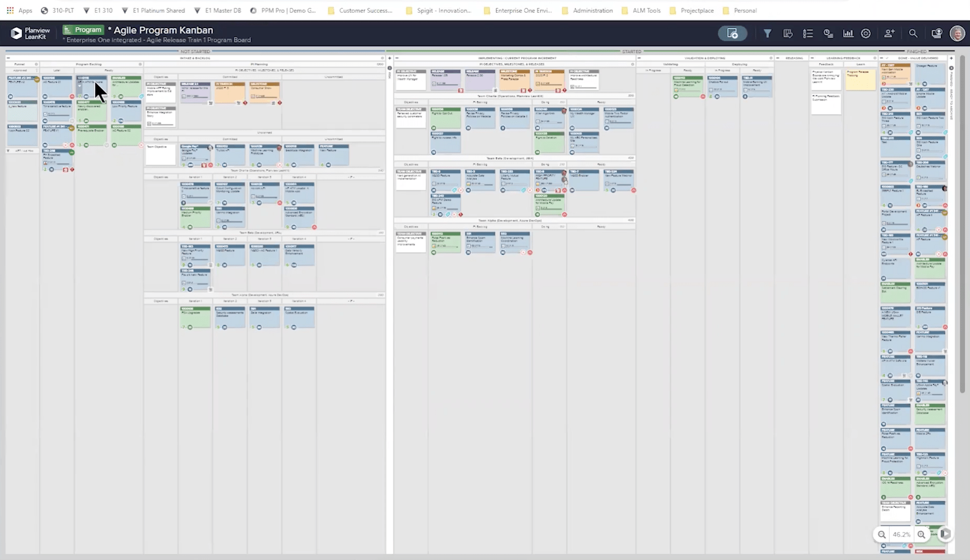Image resolution: width=970 pixels, height=560 pixels.
Task: Open the board filter funnel icon
Action: (x=767, y=33)
